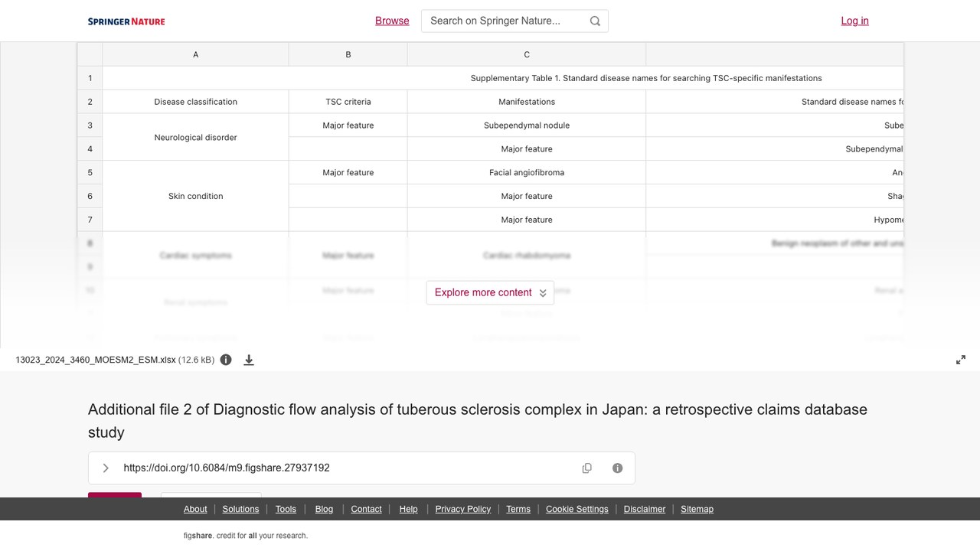Click the Additional file 2 article title
Screen dimensions: 980x551
(x=478, y=421)
